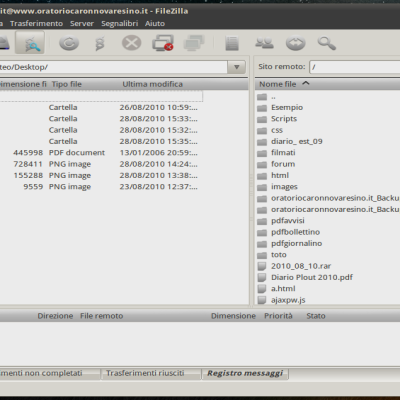Click the process queue icon
The width and height of the screenshot is (400, 400).
[x=100, y=43]
